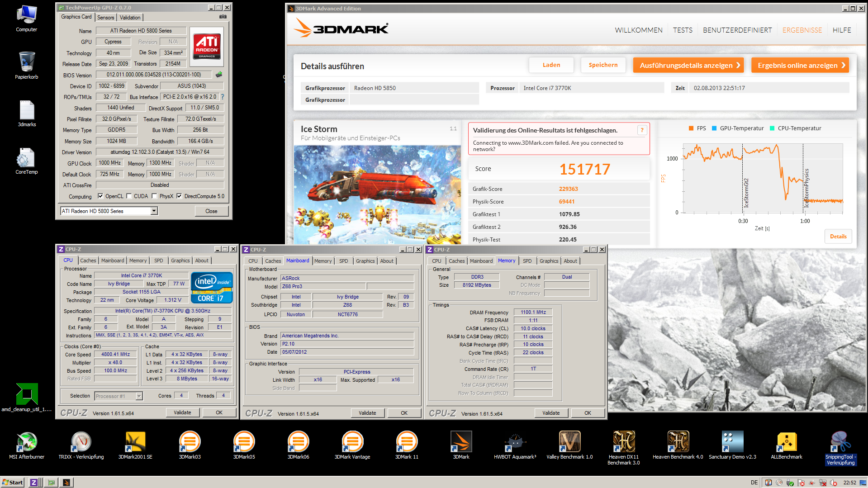868x488 pixels.
Task: Click the validation error help question mark
Action: (x=642, y=130)
